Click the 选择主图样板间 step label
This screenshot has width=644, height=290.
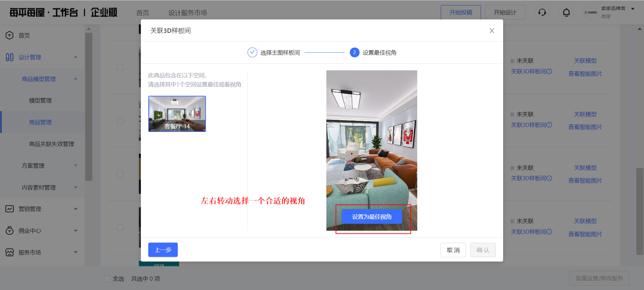click(x=280, y=53)
